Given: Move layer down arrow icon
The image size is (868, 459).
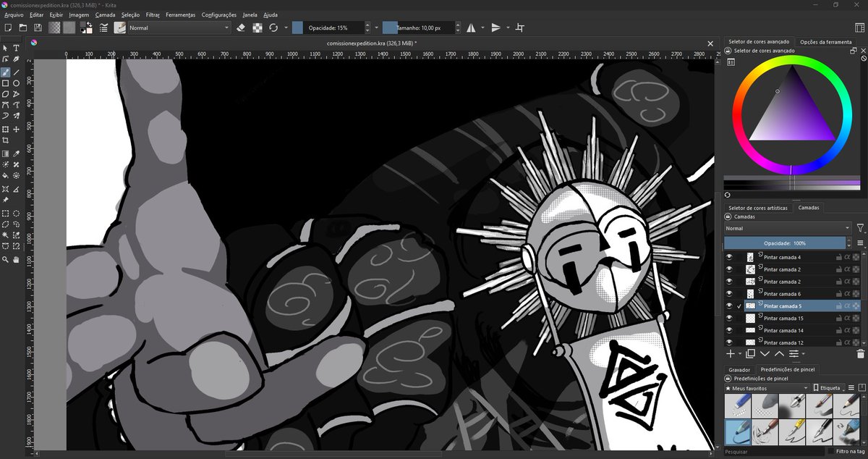Looking at the screenshot, I should pos(765,353).
